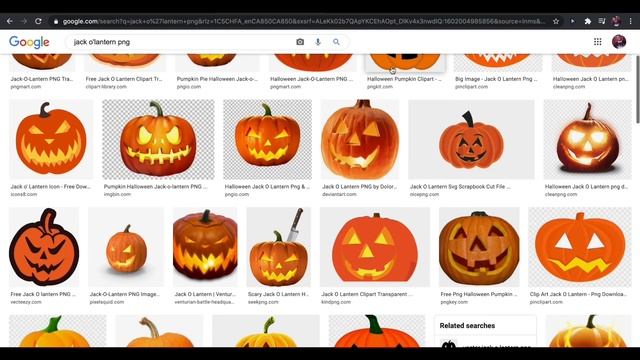Search by image using the camera icon
The height and width of the screenshot is (360, 640).
[300, 42]
